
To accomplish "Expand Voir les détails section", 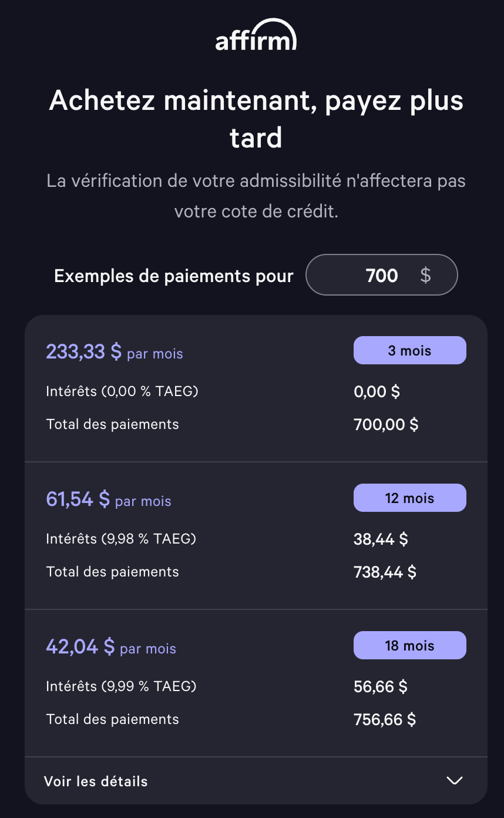I will [256, 781].
